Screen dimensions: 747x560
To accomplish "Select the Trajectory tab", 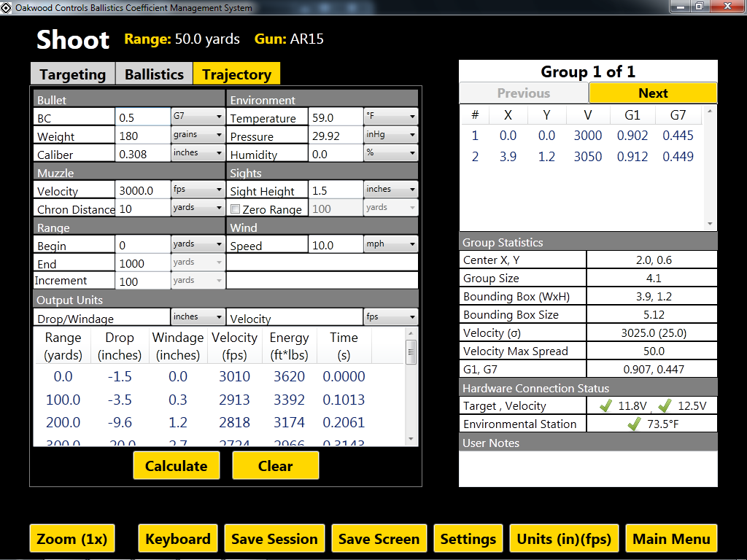I will [236, 74].
